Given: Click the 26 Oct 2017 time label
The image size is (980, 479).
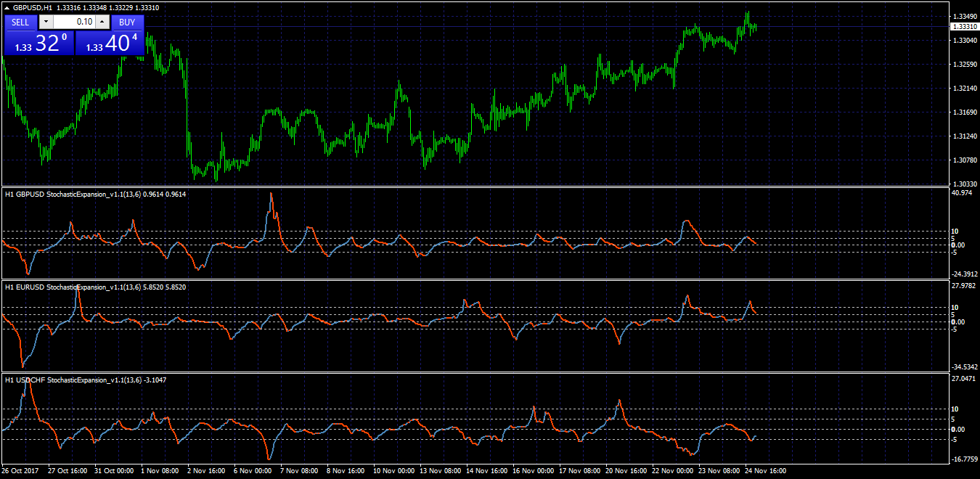Looking at the screenshot, I should [20, 470].
